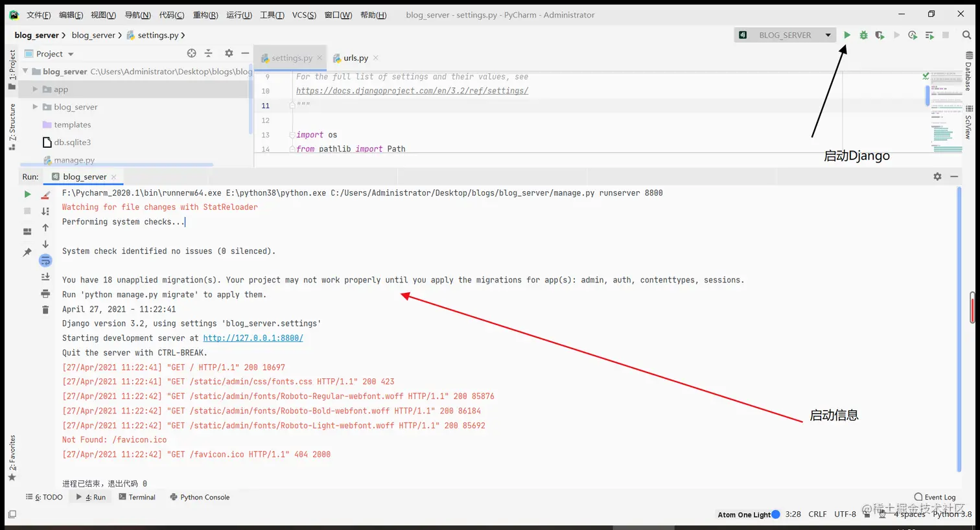This screenshot has height=530, width=980.
Task: Open the Event Log
Action: coord(935,497)
